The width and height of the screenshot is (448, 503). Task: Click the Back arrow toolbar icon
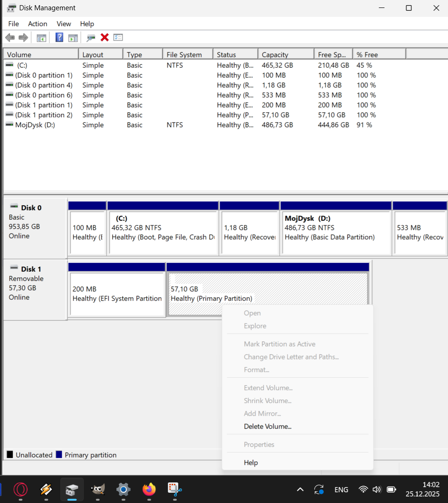click(x=10, y=37)
